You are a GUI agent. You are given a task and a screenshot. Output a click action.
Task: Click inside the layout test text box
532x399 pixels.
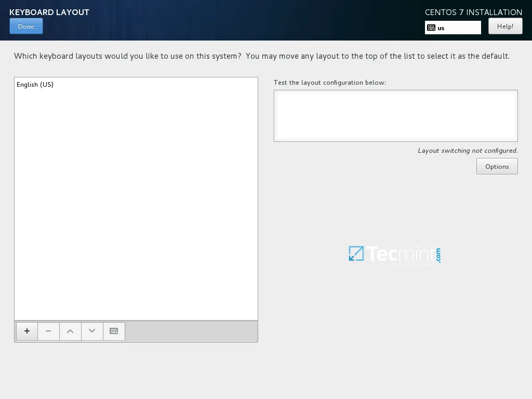pyautogui.click(x=395, y=115)
